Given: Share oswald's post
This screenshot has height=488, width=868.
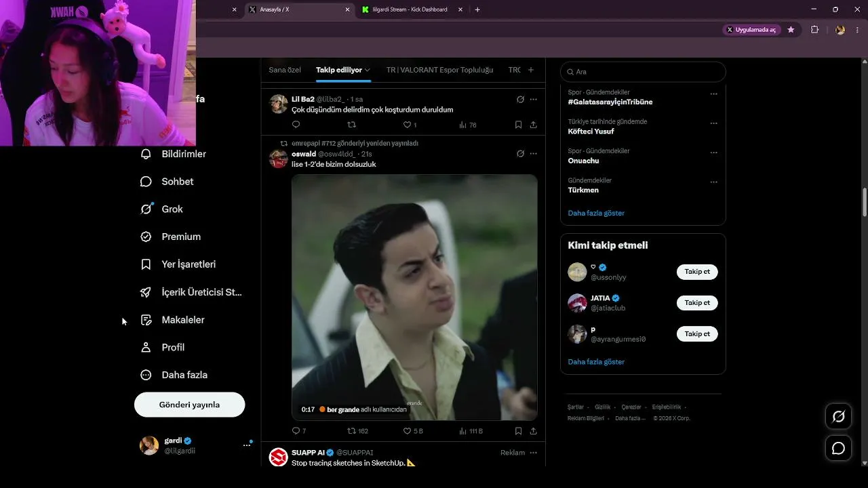Looking at the screenshot, I should tap(533, 431).
